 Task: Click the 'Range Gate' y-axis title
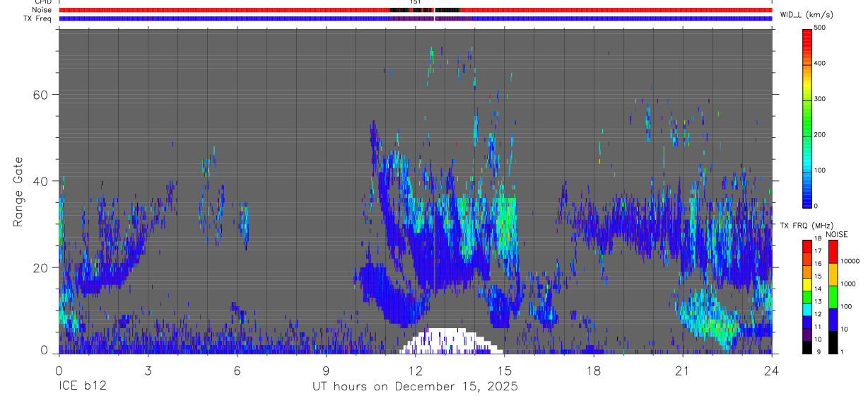[18, 192]
